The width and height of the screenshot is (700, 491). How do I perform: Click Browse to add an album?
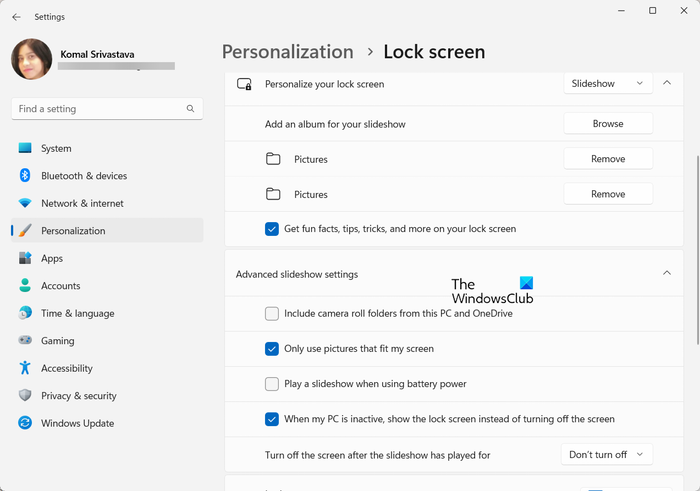(608, 124)
